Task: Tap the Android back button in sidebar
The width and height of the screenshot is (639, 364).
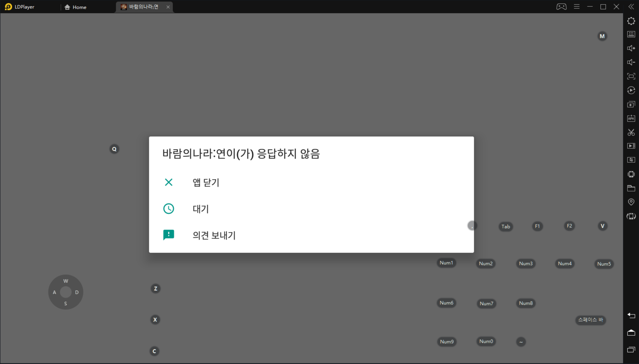Action: tap(631, 316)
